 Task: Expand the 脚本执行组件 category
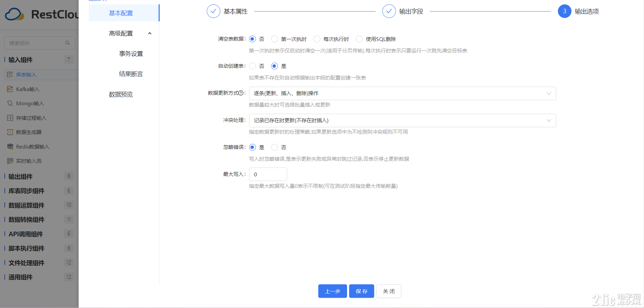pos(26,248)
